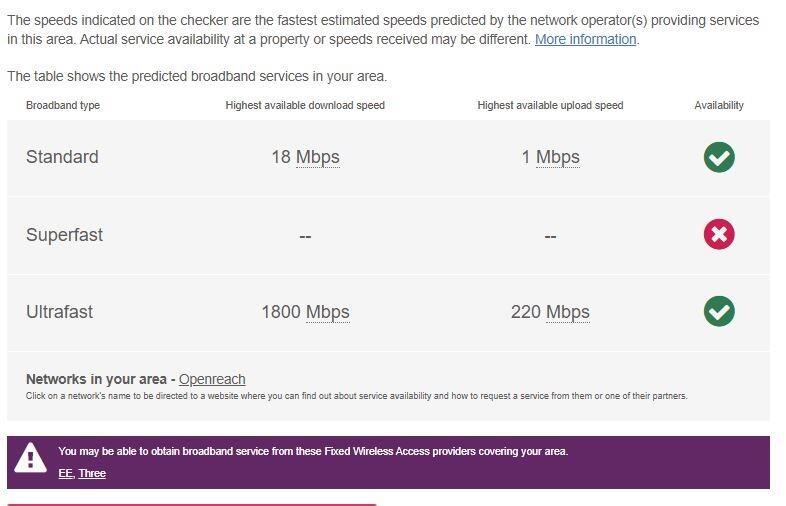This screenshot has width=786, height=506.
Task: Click Mbps abbreviation beside 1 upload speed
Action: tap(557, 157)
